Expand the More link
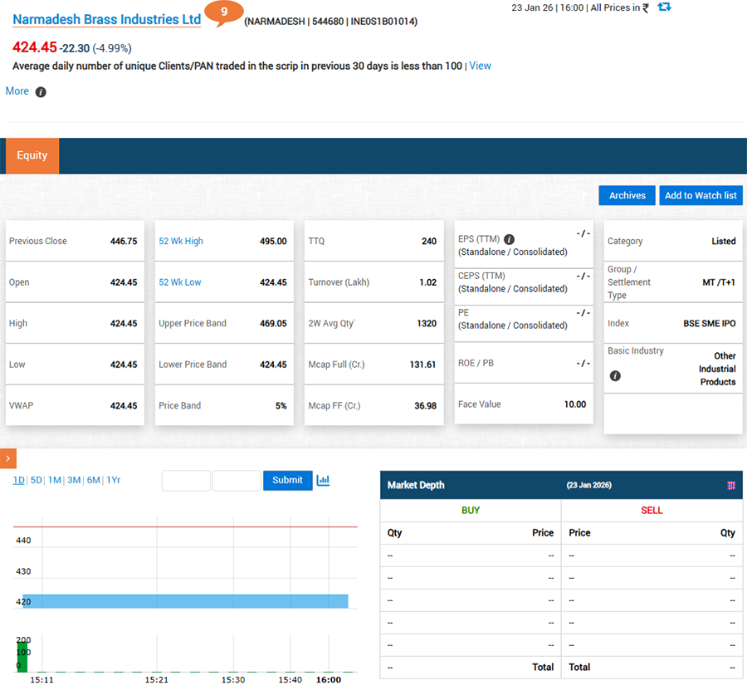This screenshot has width=747, height=700. click(17, 91)
